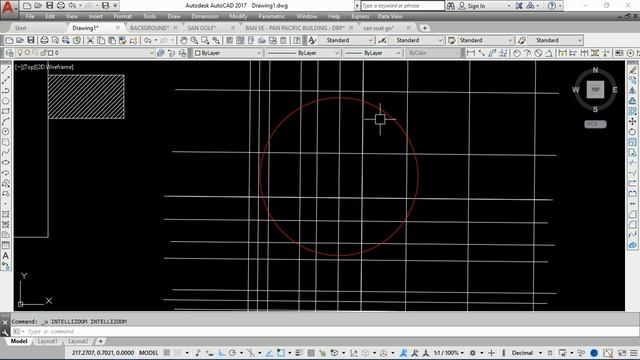This screenshot has height=360, width=640.
Task: Open the Multileader Style Standard dropdown
Action: click(x=556, y=40)
